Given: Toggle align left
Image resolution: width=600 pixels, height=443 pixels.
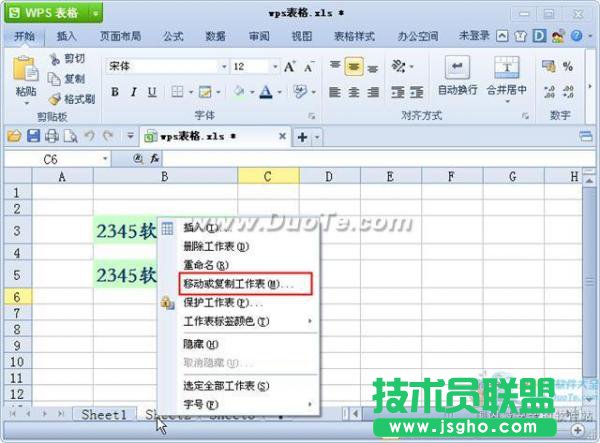Looking at the screenshot, I should (335, 92).
